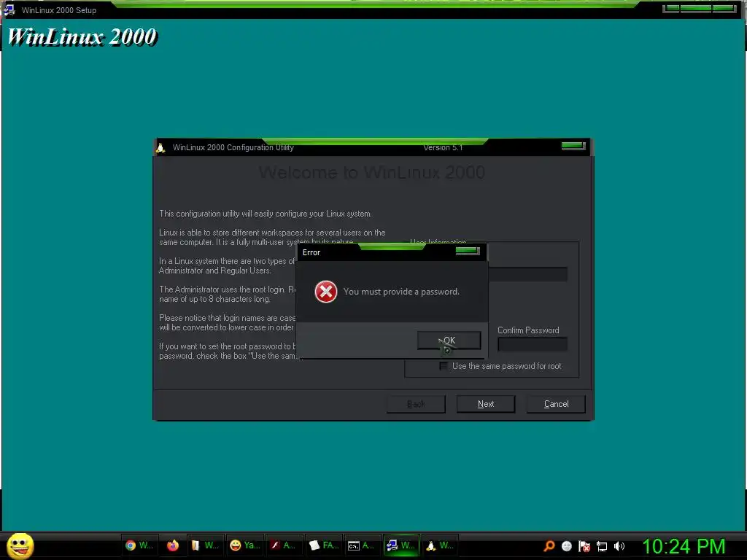The height and width of the screenshot is (560, 747).
Task: Click the round white face tray icon
Action: coord(566,546)
